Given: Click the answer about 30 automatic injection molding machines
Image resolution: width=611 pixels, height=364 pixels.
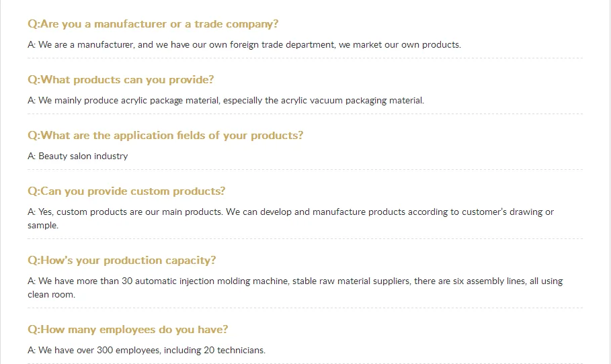Looking at the screenshot, I should [295, 281].
